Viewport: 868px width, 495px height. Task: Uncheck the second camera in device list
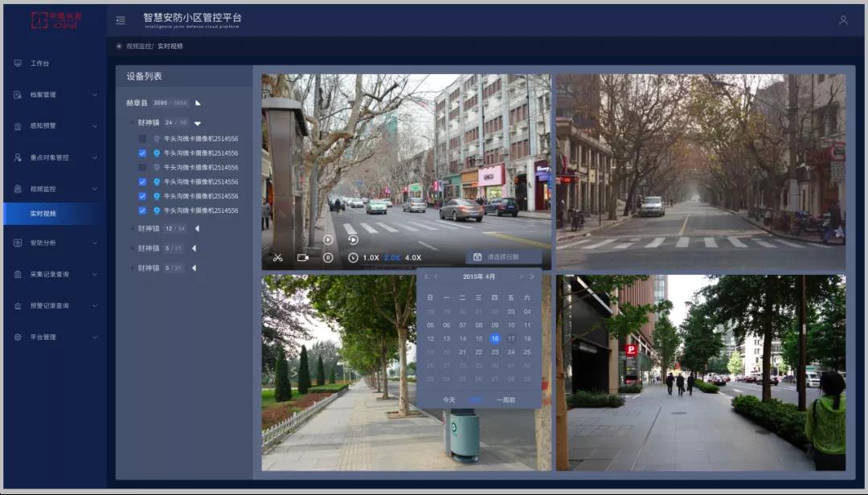[x=142, y=153]
